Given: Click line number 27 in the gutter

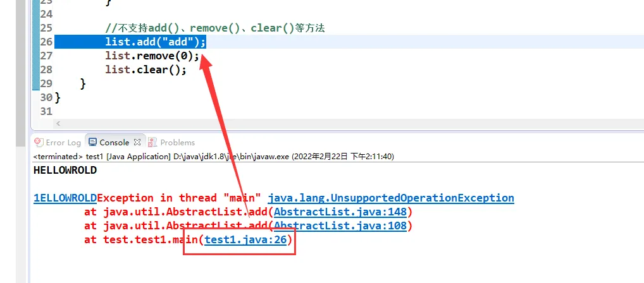Looking at the screenshot, I should [47, 56].
